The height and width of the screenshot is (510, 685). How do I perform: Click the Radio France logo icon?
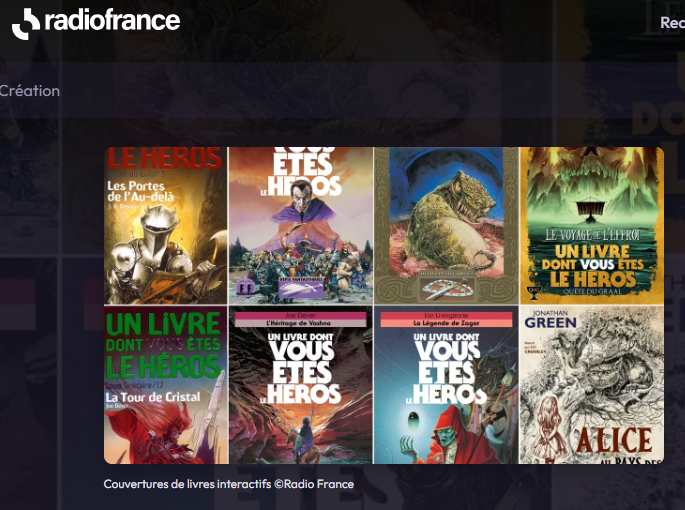tap(27, 23)
